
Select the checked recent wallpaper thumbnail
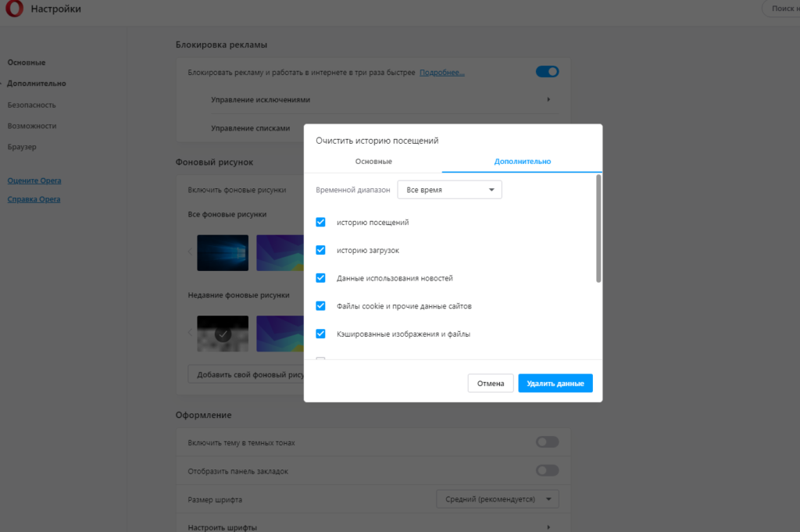(x=223, y=334)
